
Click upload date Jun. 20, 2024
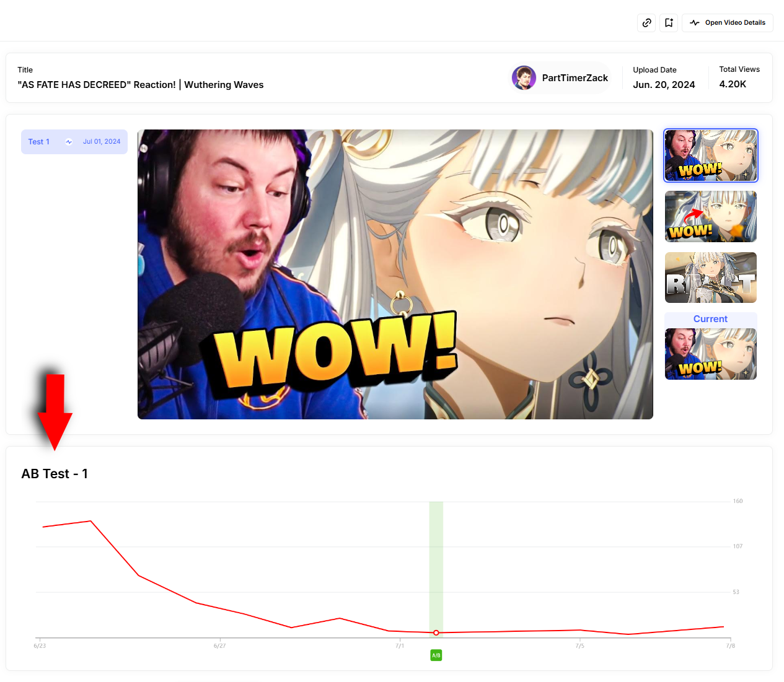664,85
